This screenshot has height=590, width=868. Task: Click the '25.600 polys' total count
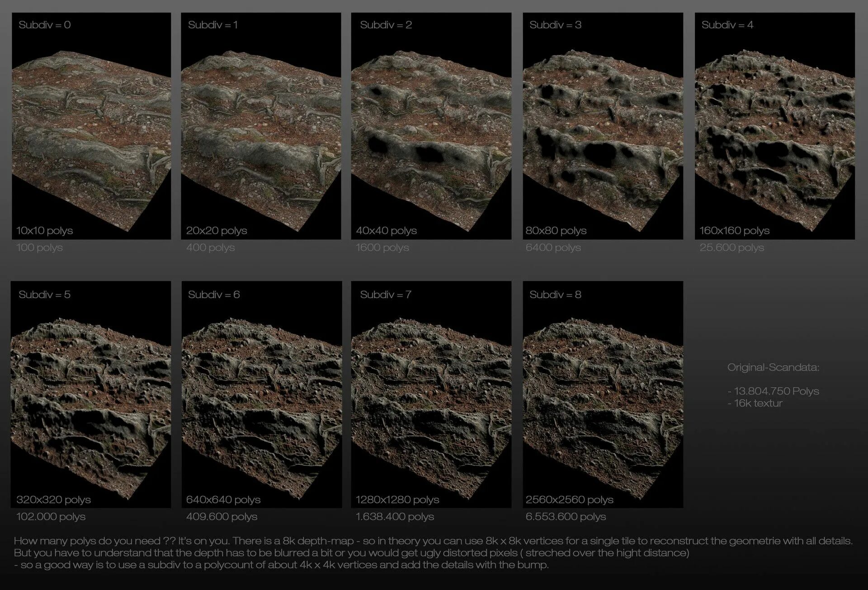pyautogui.click(x=732, y=248)
